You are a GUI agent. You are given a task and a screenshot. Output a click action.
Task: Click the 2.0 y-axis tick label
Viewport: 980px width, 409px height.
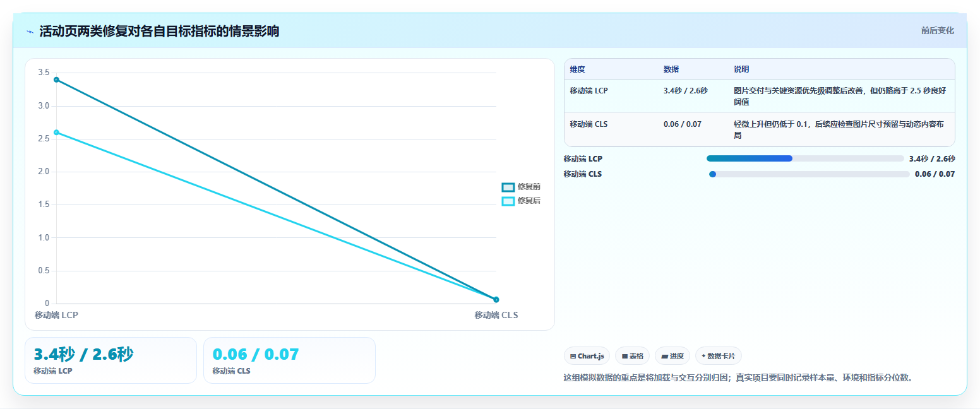coord(44,172)
